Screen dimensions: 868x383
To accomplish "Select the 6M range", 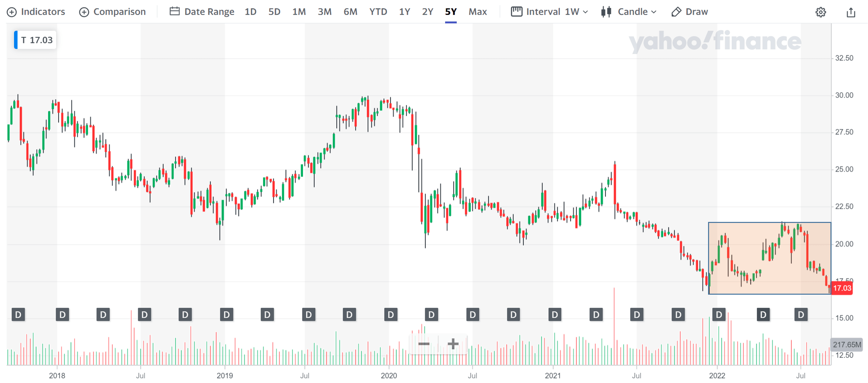I will click(x=350, y=12).
